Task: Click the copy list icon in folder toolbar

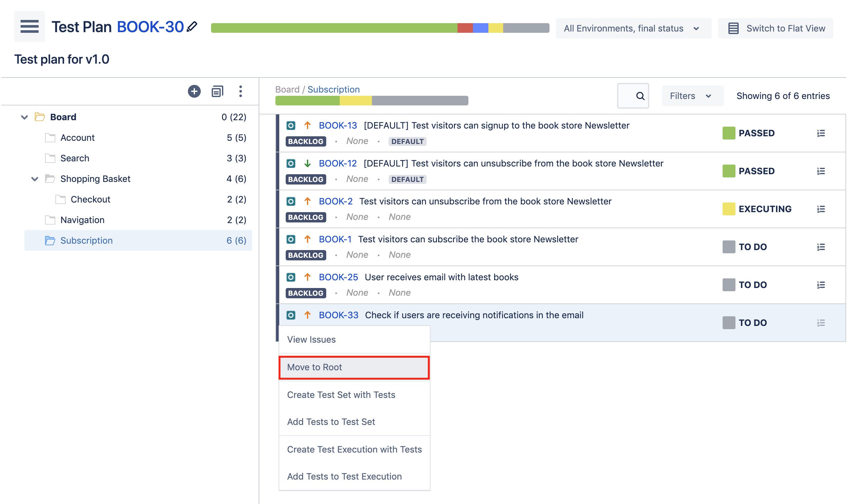Action: click(x=217, y=91)
